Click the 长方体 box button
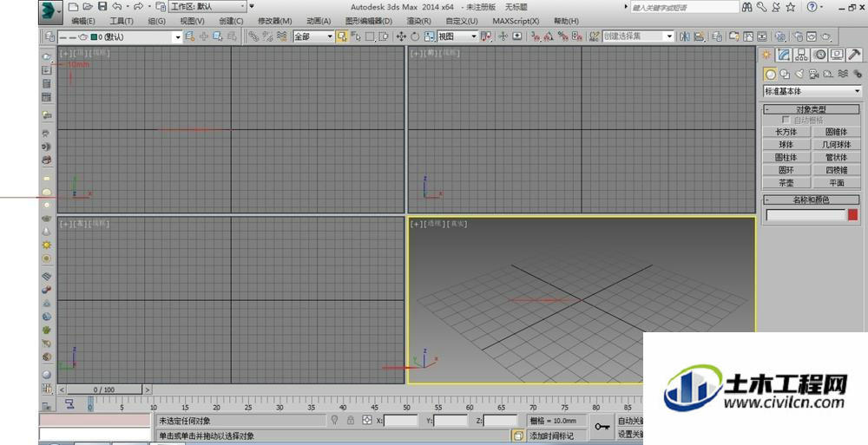This screenshot has width=868, height=445. (786, 132)
